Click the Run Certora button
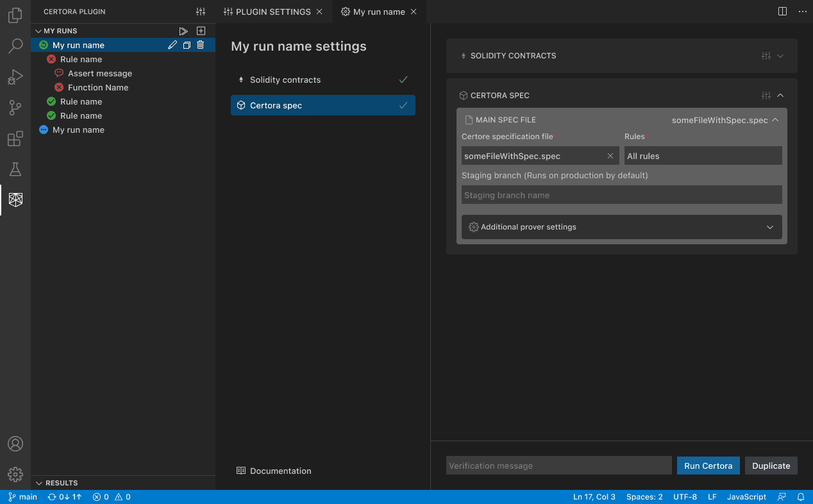The image size is (813, 504). (708, 466)
